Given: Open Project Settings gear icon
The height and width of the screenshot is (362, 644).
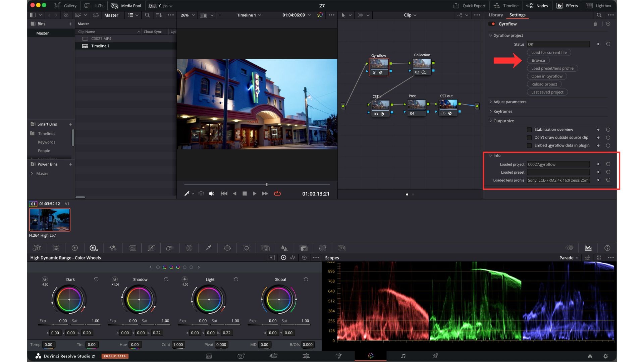Looking at the screenshot, I should click(605, 356).
